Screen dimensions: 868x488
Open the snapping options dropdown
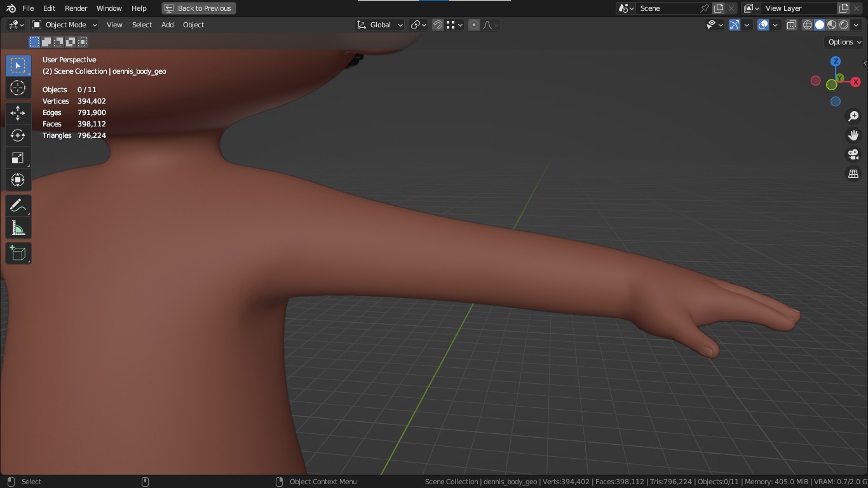pos(453,25)
